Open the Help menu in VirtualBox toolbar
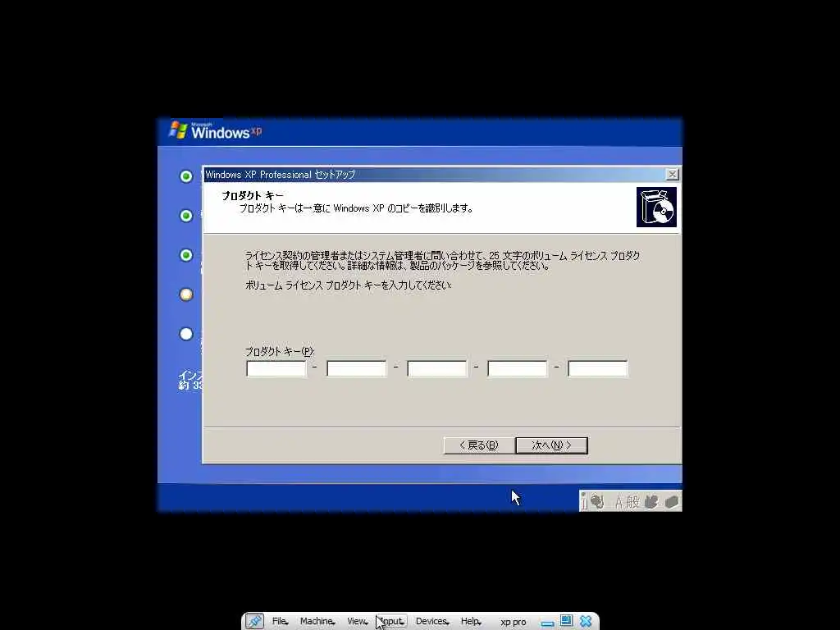Screen dimensions: 840x630 point(470,622)
